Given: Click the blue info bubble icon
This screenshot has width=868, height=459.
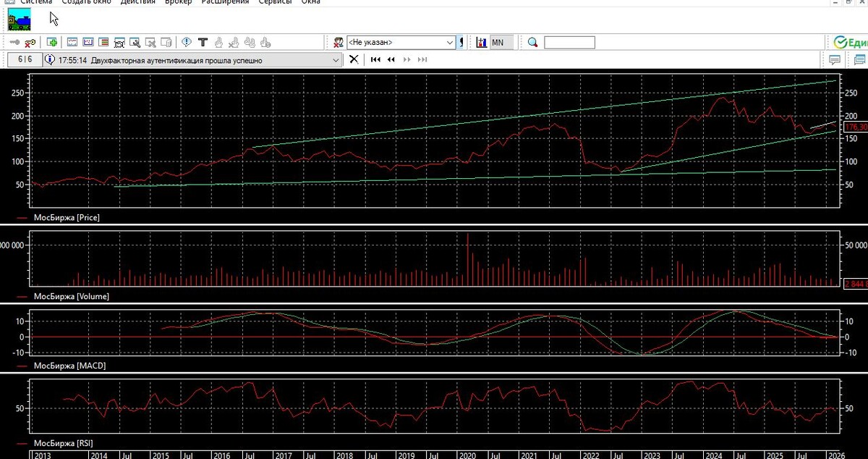Looking at the screenshot, I should (187, 43).
